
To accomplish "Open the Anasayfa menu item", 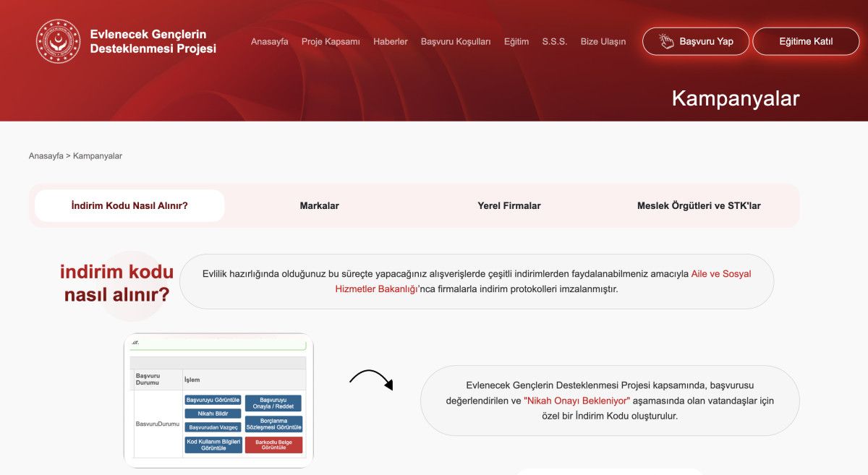I will [269, 41].
